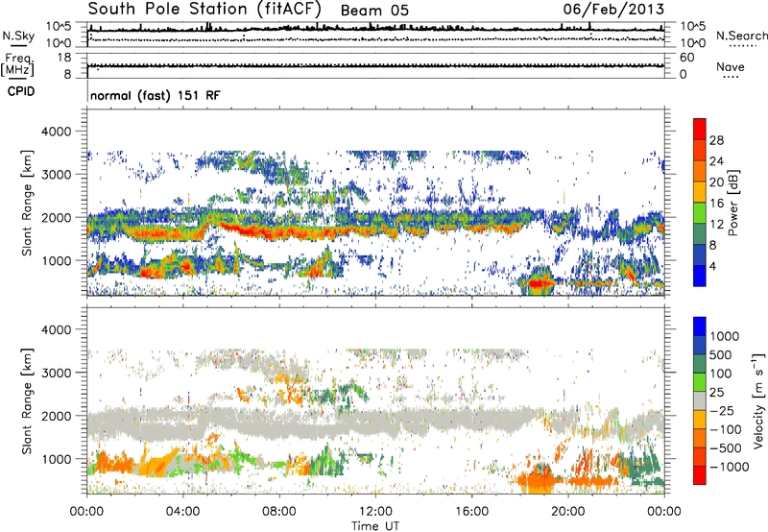
Task: Click the "Slant Range [km]" label of the power panel
Action: (27, 203)
